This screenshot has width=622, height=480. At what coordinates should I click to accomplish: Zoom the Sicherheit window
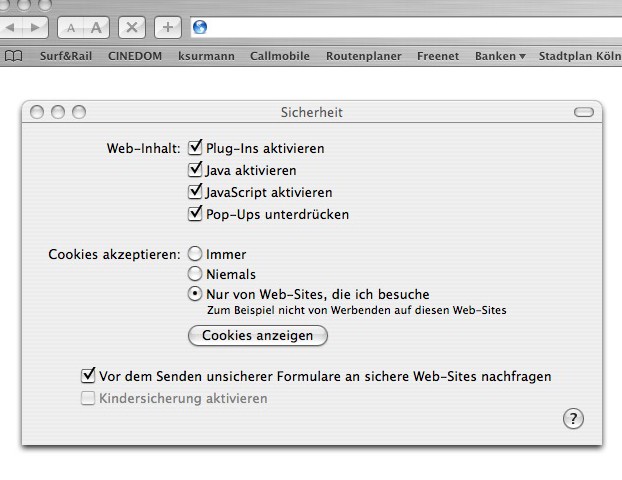click(x=79, y=112)
